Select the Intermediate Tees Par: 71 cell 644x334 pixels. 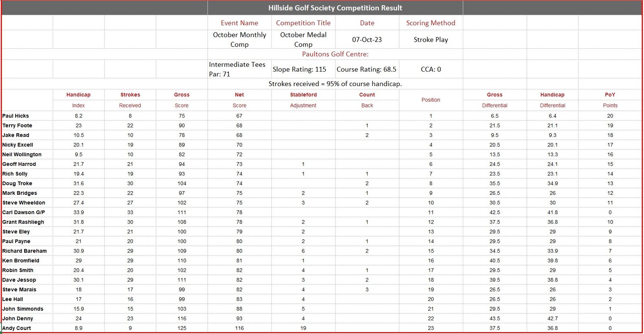[x=237, y=69]
